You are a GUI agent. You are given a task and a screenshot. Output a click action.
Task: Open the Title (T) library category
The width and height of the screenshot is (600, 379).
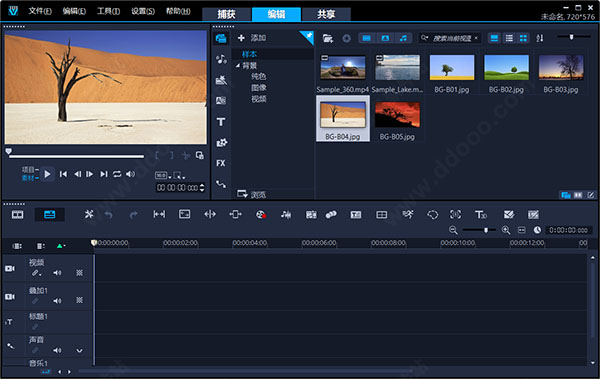click(x=221, y=122)
